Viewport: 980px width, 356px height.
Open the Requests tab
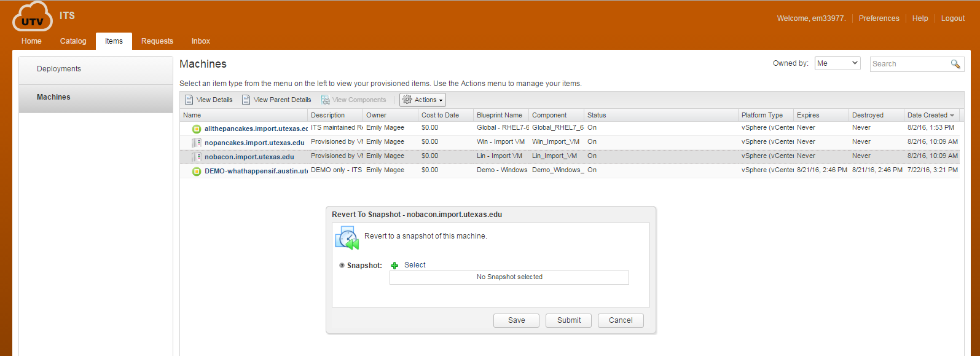pyautogui.click(x=157, y=41)
